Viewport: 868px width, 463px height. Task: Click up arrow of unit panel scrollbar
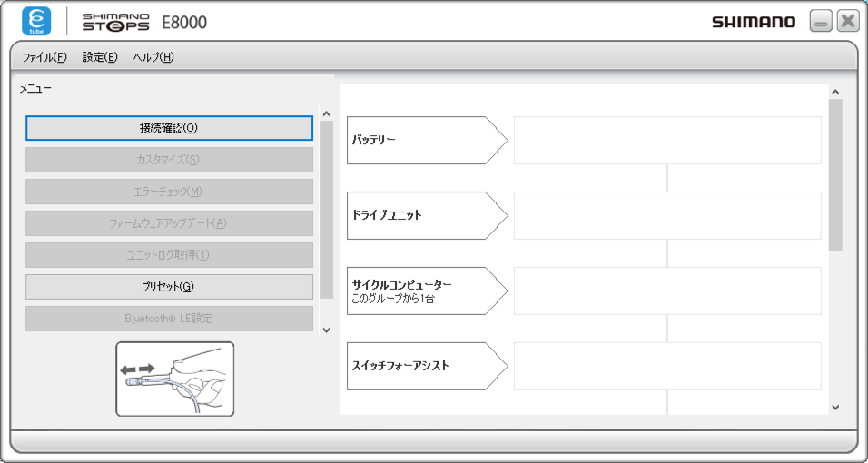pyautogui.click(x=835, y=92)
